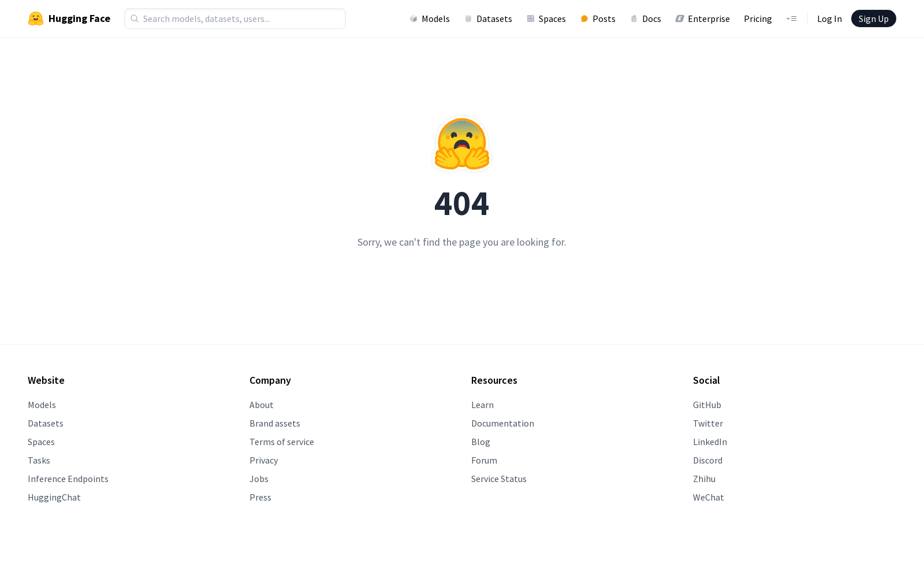Open the LinkedIn social link
The height and width of the screenshot is (578, 924).
pyautogui.click(x=710, y=442)
